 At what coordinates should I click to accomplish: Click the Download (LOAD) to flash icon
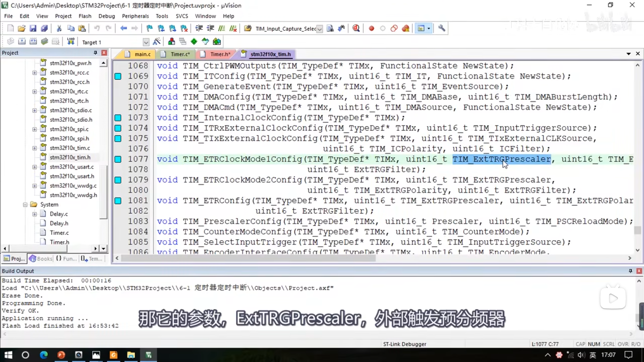pos(71,41)
